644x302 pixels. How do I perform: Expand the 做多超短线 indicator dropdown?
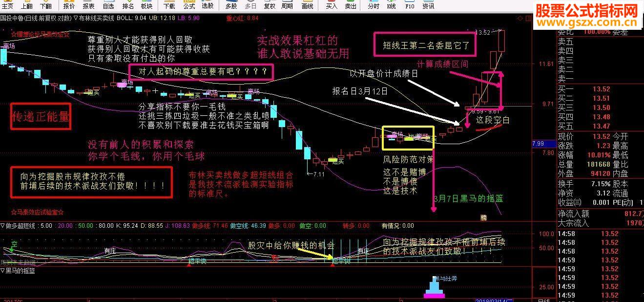pyautogui.click(x=2, y=226)
